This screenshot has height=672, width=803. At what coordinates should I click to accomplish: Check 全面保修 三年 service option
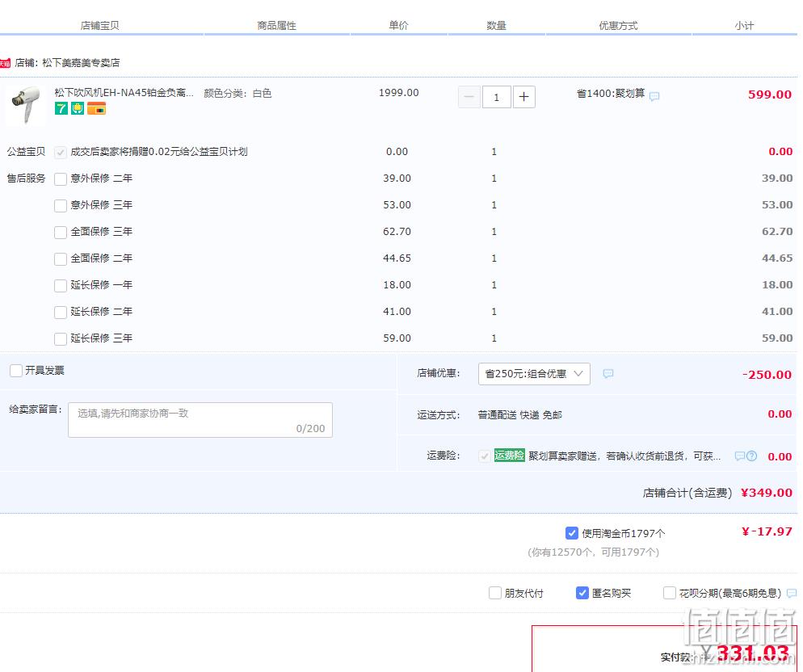[61, 232]
